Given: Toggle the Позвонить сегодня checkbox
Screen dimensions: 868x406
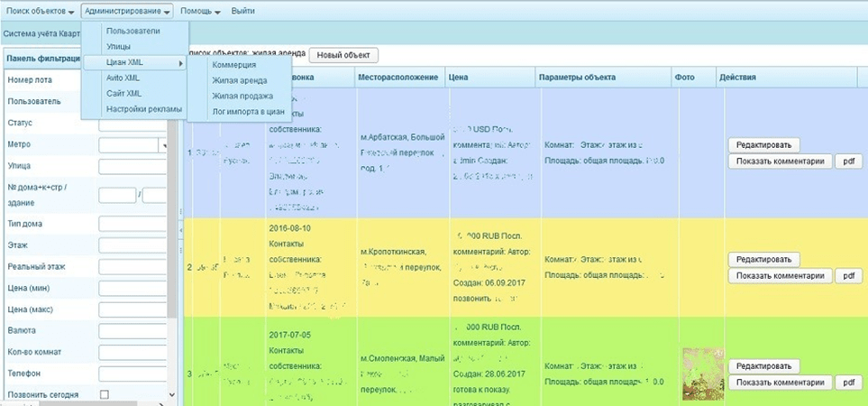Looking at the screenshot, I should pyautogui.click(x=104, y=395).
